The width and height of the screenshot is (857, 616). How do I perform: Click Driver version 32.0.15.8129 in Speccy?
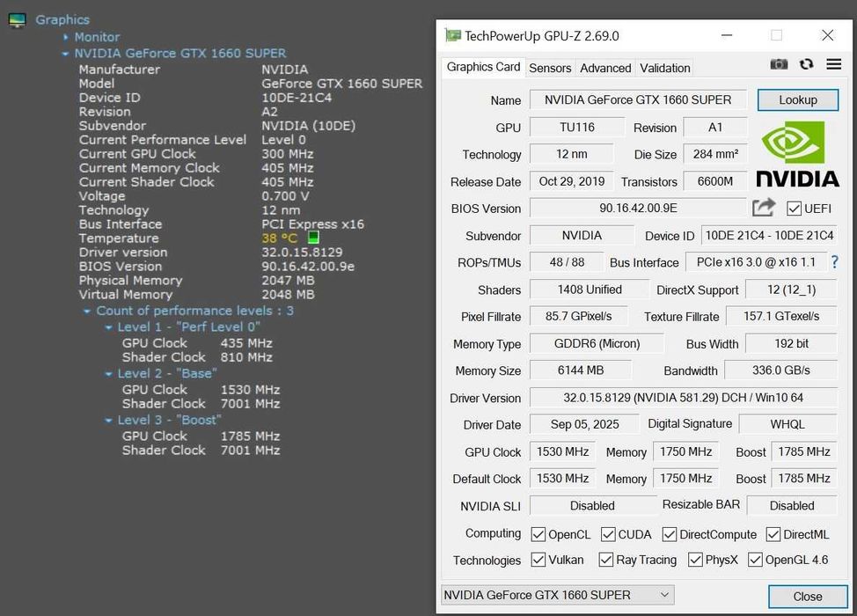(302, 253)
